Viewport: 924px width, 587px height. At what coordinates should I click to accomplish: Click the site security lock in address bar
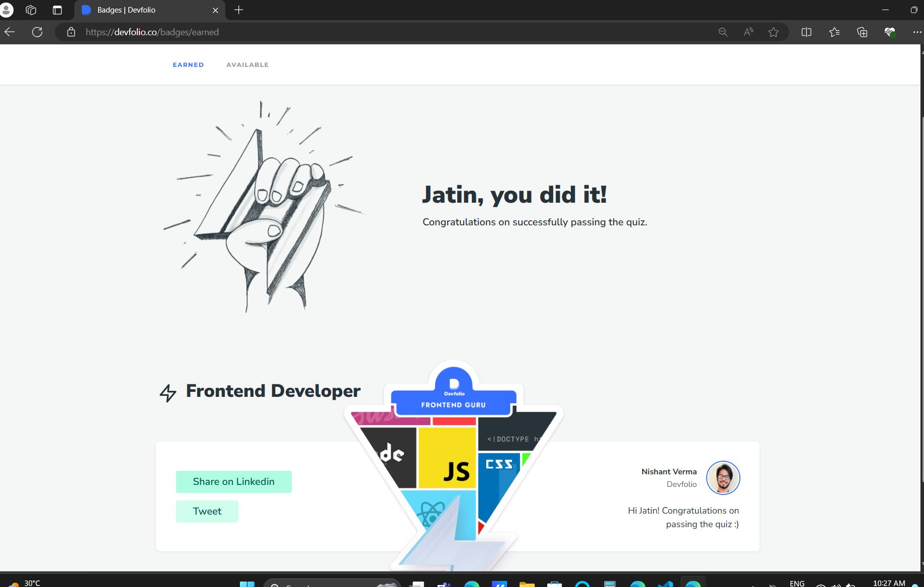(70, 32)
